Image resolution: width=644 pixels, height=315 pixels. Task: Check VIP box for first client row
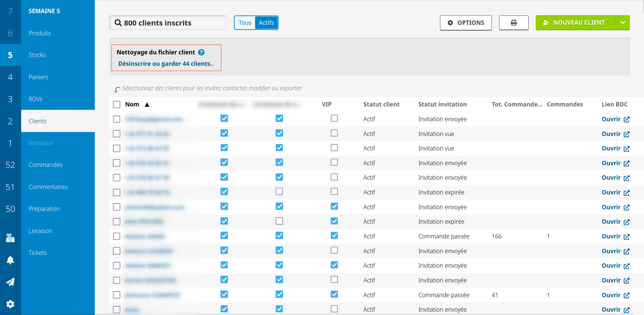point(334,118)
